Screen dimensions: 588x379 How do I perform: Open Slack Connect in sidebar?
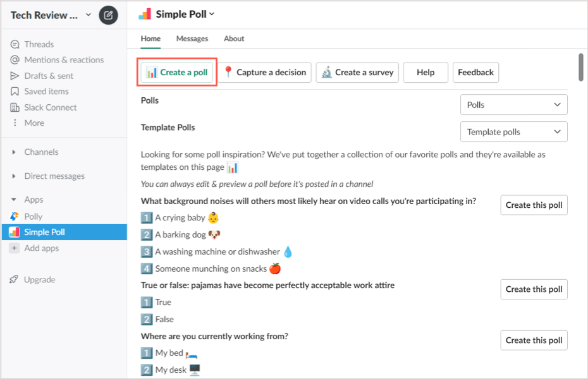coord(50,107)
